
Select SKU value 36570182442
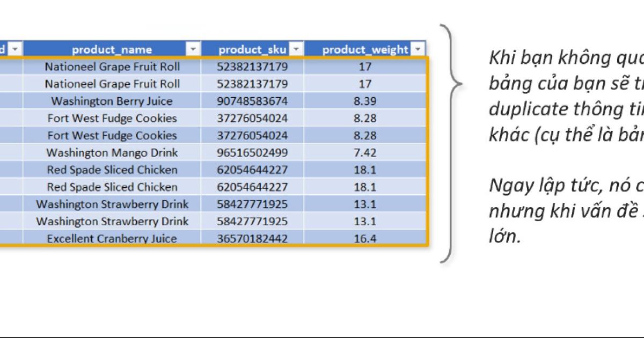[252, 238]
